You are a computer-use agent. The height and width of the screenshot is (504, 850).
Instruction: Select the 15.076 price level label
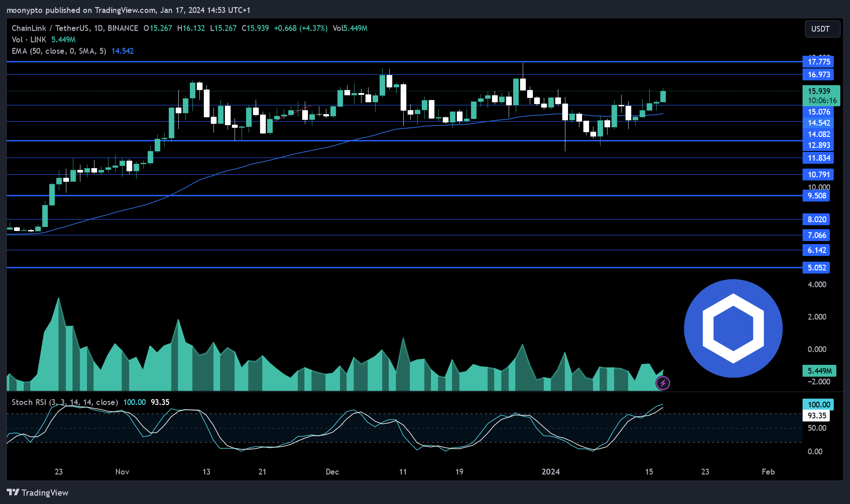818,112
